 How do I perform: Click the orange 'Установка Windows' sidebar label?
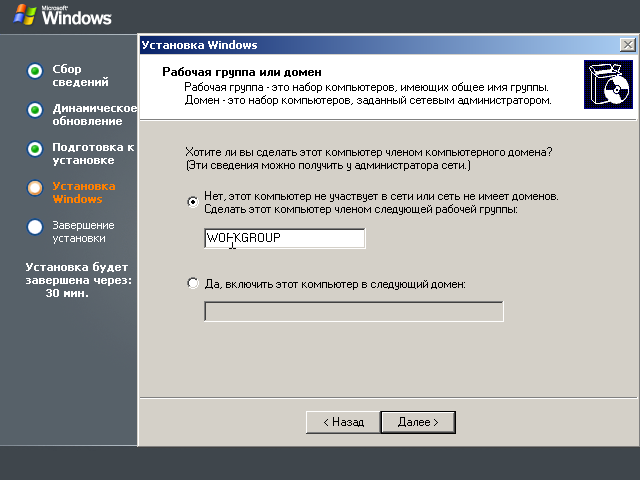tap(84, 192)
